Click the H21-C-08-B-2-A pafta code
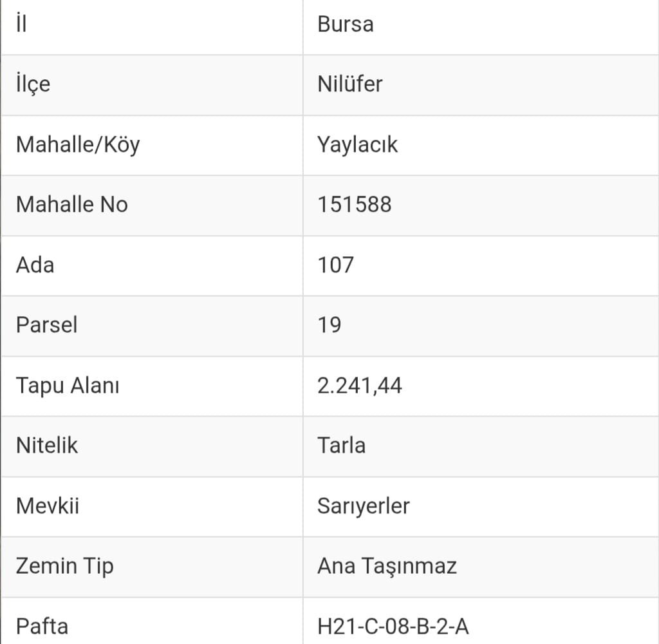Viewport: 659px width, 644px height. coord(393,626)
